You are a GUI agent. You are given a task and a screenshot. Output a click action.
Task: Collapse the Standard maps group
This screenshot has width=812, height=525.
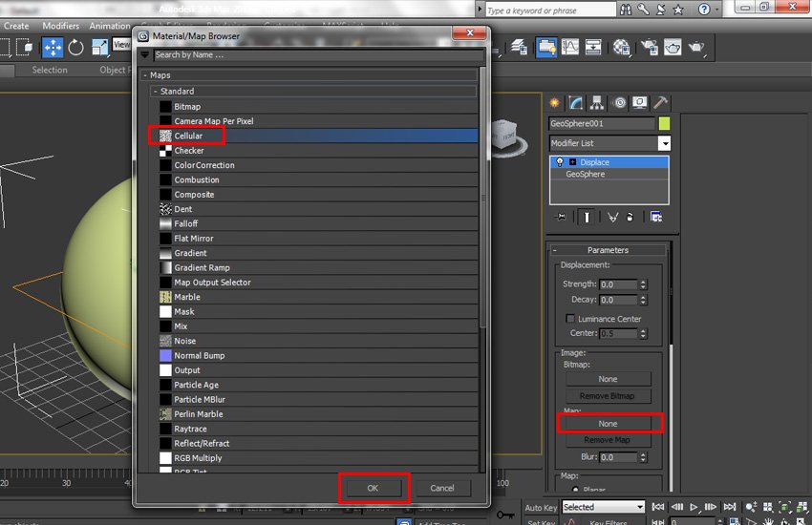(155, 92)
